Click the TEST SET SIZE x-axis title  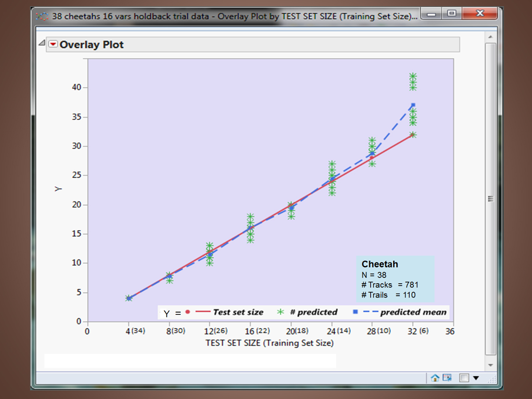(x=270, y=343)
